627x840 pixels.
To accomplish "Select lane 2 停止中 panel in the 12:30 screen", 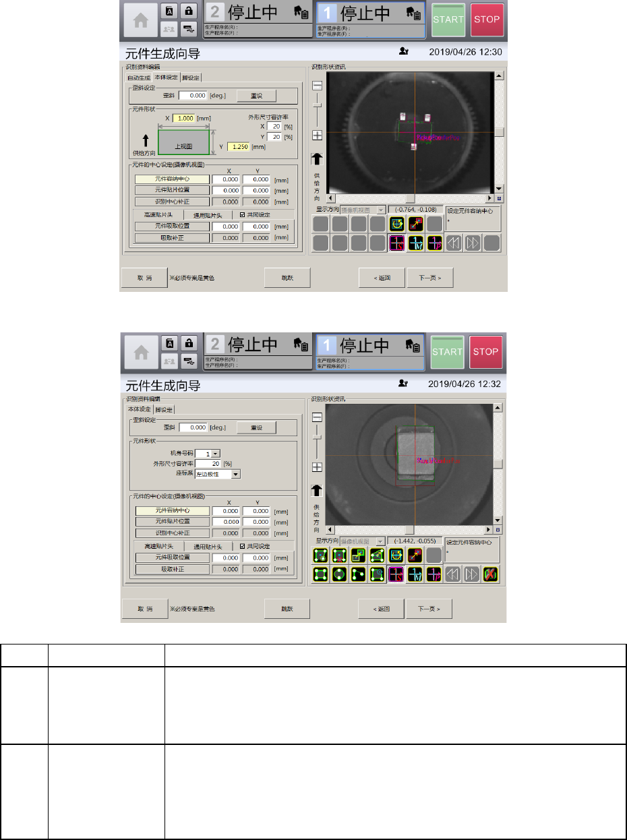I will click(x=259, y=20).
